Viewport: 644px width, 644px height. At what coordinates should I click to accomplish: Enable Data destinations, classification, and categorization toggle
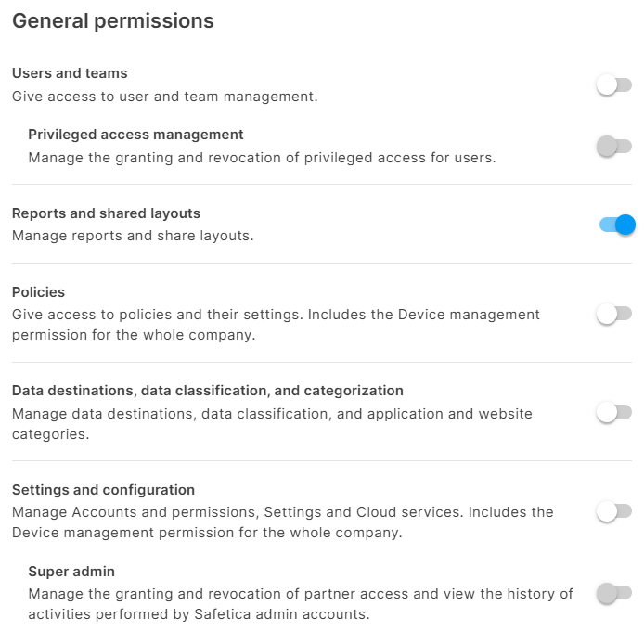613,412
